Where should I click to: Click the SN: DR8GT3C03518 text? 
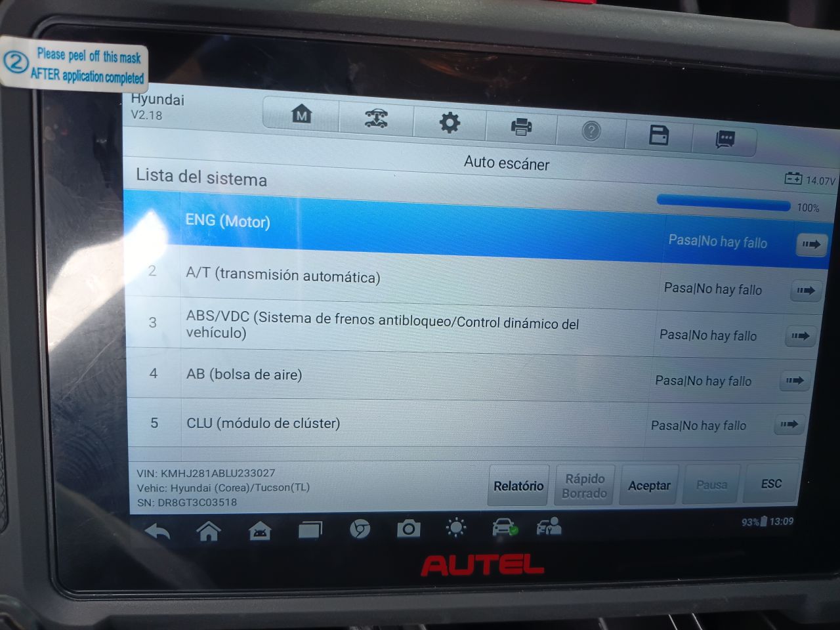[187, 503]
